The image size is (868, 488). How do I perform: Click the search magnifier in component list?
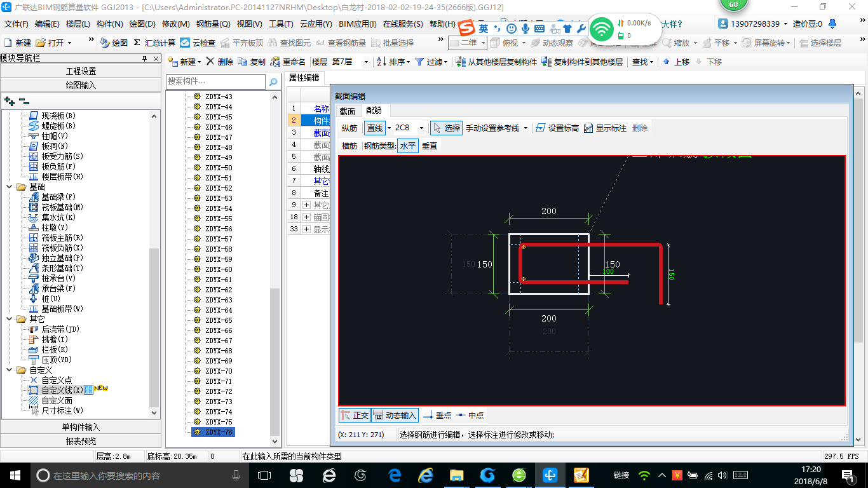pyautogui.click(x=273, y=82)
